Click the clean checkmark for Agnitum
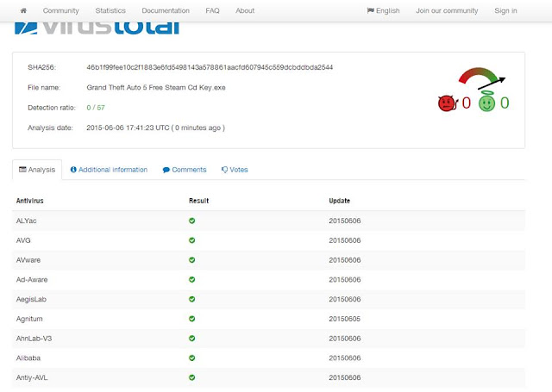 point(191,319)
